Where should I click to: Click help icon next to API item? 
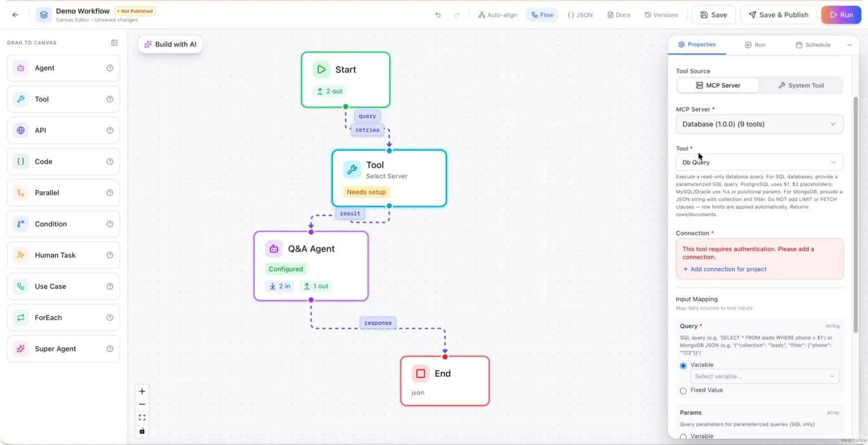[110, 131]
